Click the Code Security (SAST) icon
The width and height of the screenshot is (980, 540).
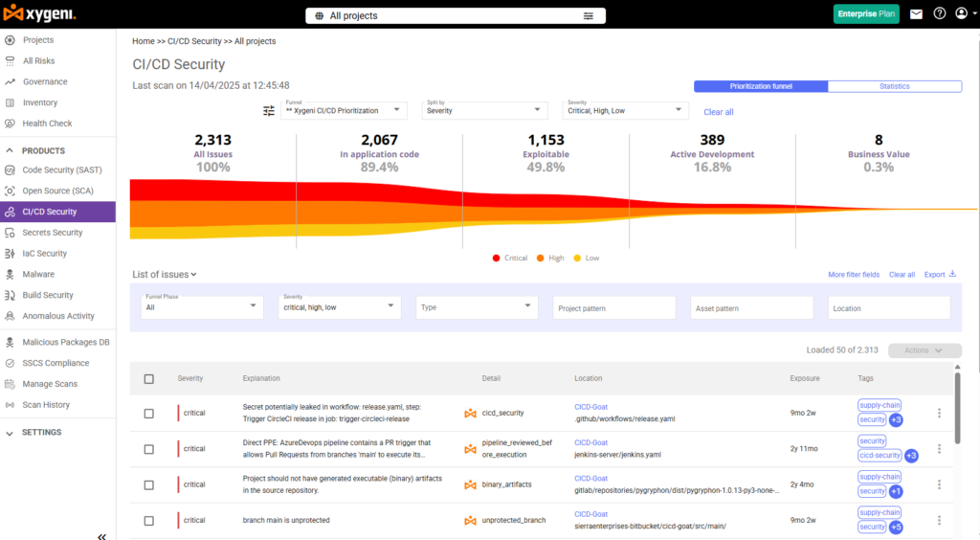(10, 170)
